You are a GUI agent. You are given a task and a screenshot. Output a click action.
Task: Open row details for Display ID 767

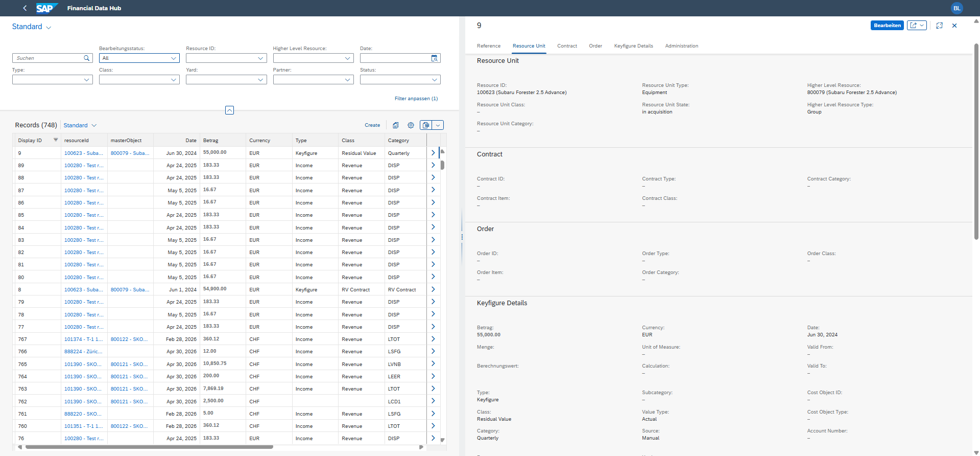point(433,339)
